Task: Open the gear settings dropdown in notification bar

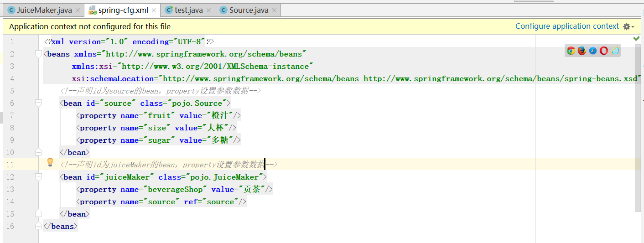Action: pyautogui.click(x=628, y=27)
